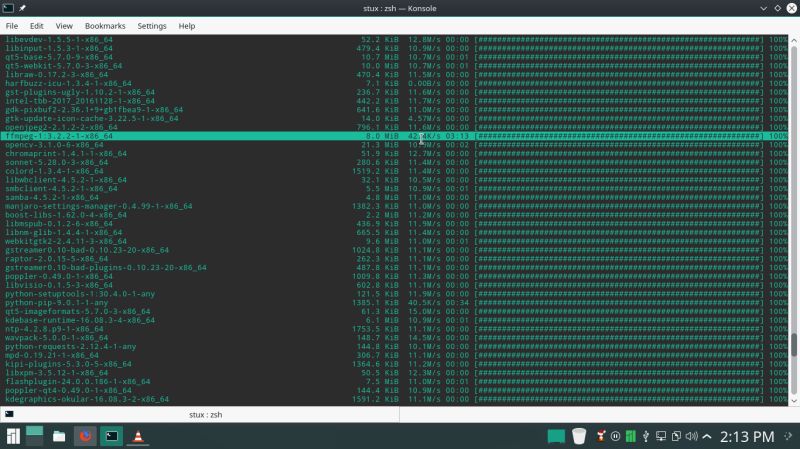Click the green desktop widget in panel

[556, 436]
